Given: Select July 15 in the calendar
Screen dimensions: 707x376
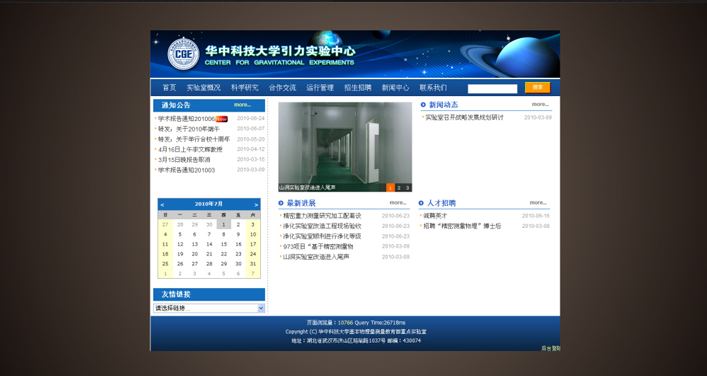Looking at the screenshot, I should point(224,244).
